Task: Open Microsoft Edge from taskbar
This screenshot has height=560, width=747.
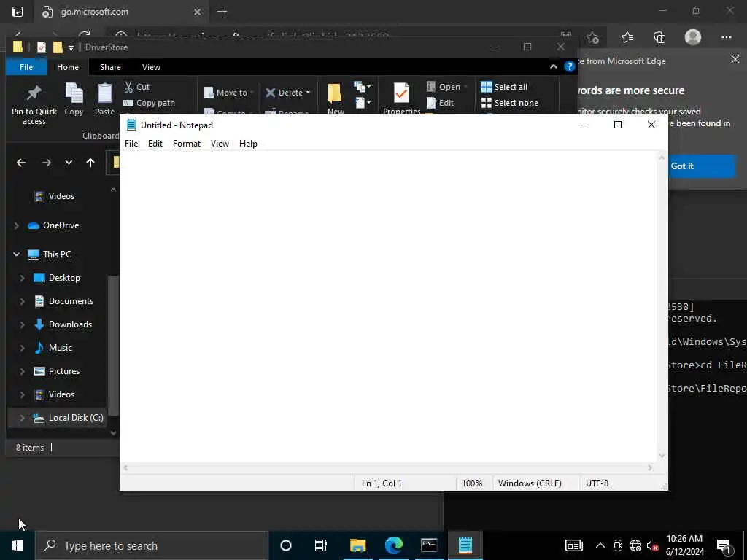Action: [x=393, y=545]
